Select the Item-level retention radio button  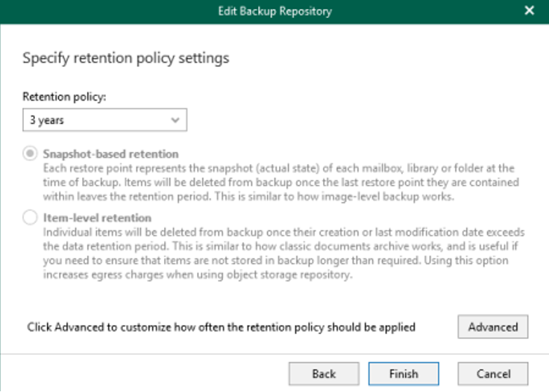[x=30, y=217]
